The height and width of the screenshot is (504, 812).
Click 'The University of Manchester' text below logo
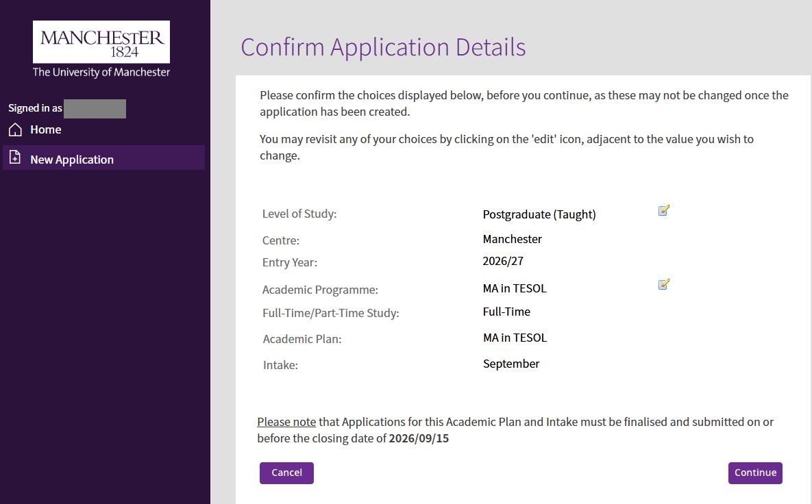pyautogui.click(x=101, y=72)
